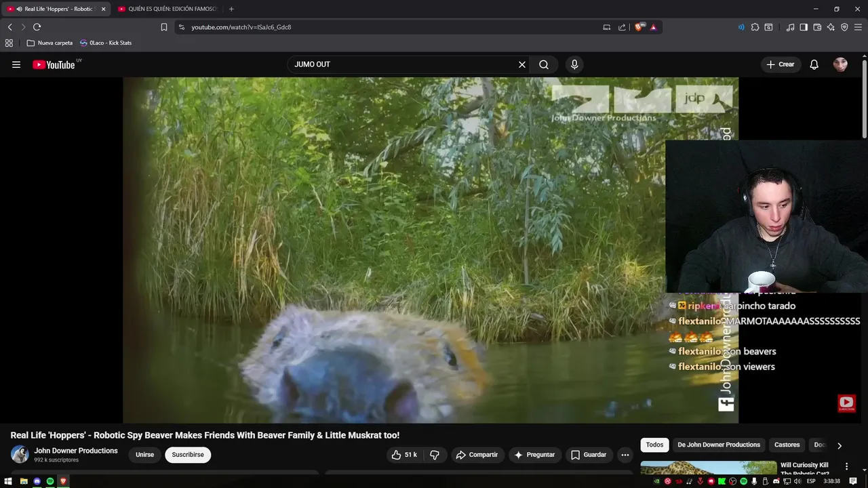This screenshot has width=868, height=488.
Task: Clear the search box with the X
Action: [x=522, y=64]
